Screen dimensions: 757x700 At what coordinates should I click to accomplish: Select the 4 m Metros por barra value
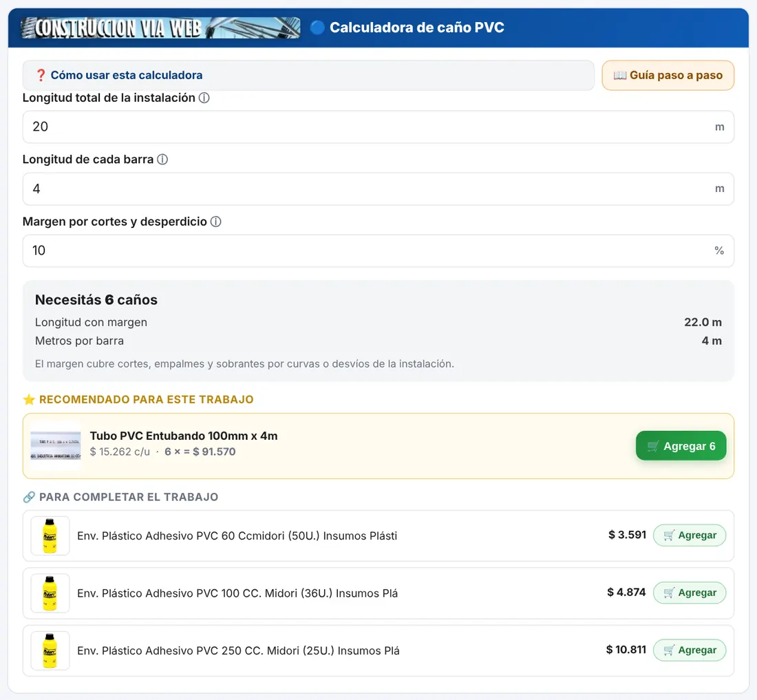click(x=712, y=341)
